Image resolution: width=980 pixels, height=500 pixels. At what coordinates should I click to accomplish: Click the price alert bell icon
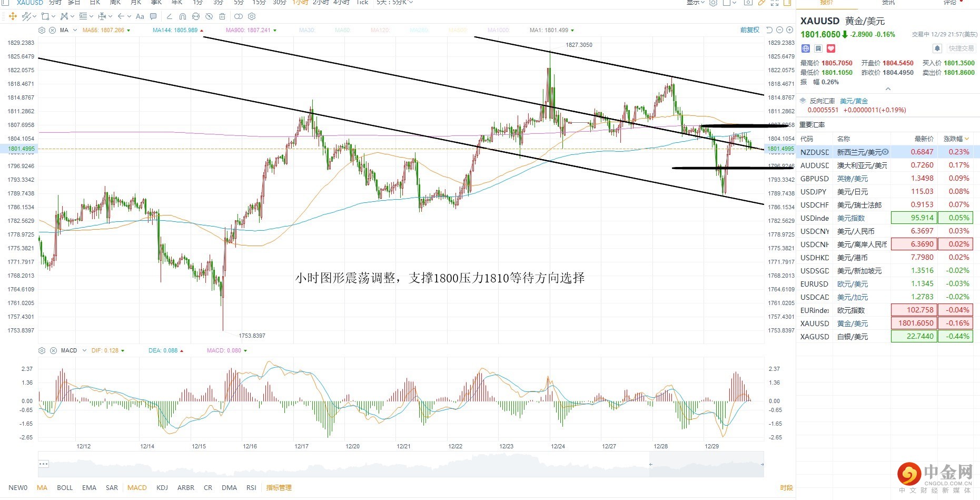937,48
